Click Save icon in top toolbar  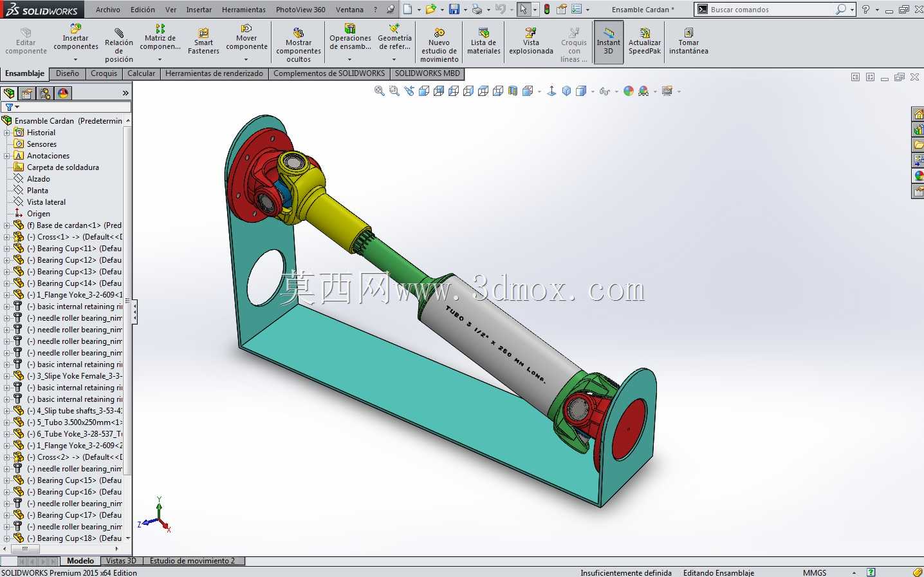pos(454,9)
